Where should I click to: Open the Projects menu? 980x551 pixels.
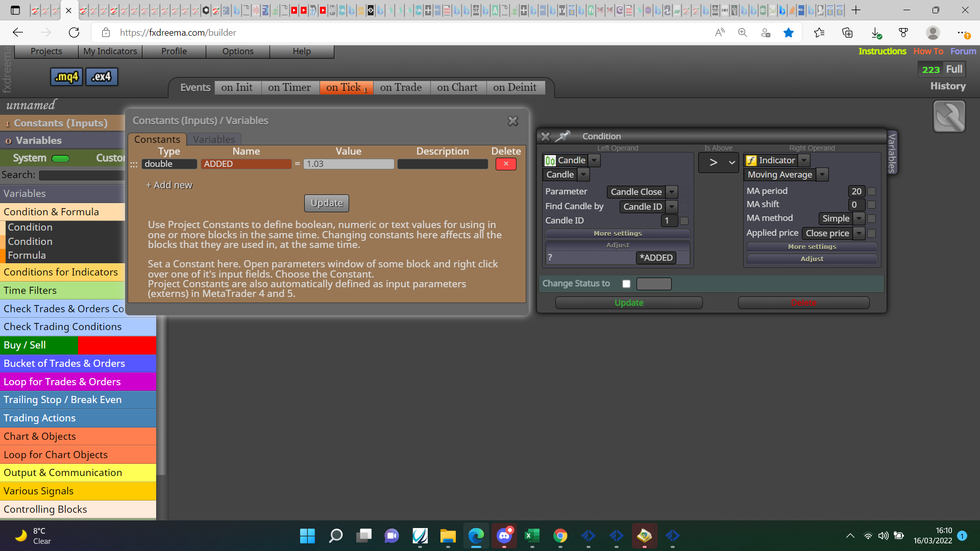tap(46, 51)
